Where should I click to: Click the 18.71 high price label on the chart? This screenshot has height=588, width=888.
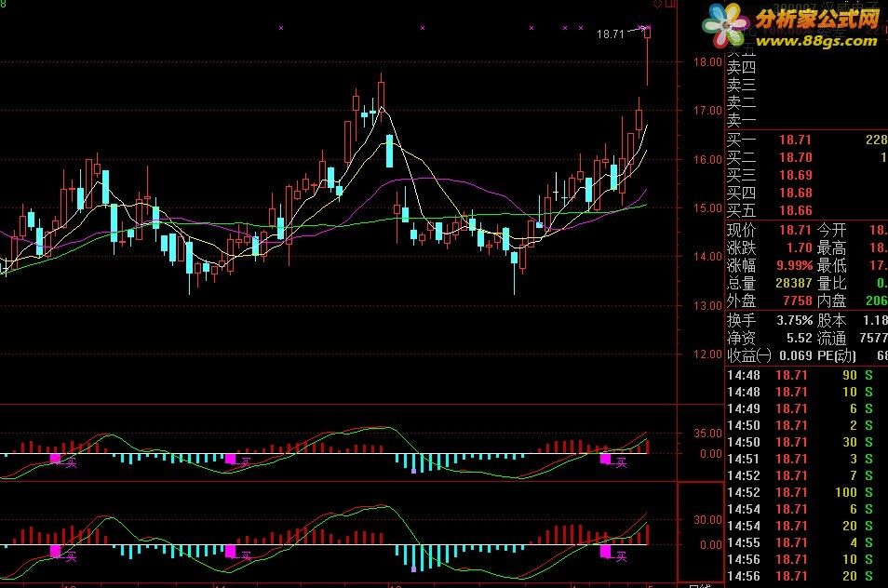(611, 33)
